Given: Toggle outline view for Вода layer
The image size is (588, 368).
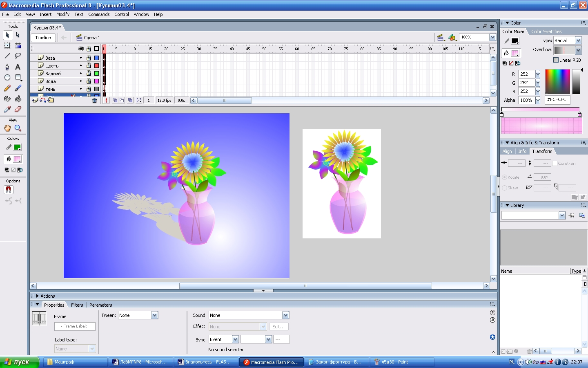Looking at the screenshot, I should pyautogui.click(x=97, y=81).
